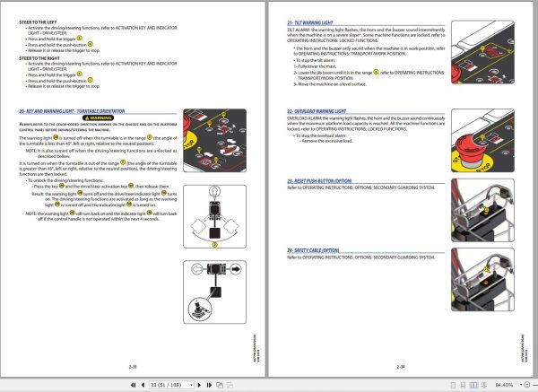The image size is (538, 392).
Task: Click heading '20- Key and warning light - Turntable orientation'
Action: tap(72, 111)
